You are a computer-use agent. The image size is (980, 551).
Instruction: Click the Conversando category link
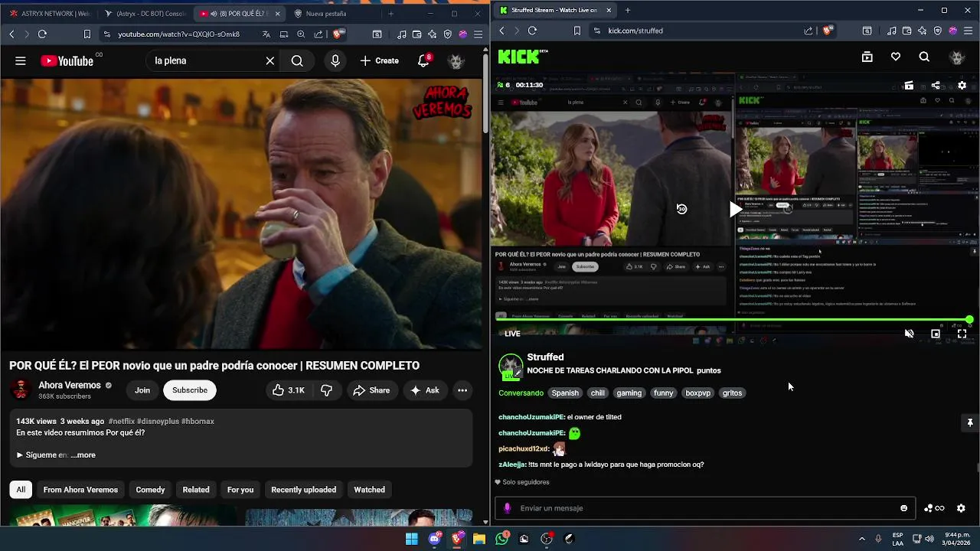click(521, 393)
